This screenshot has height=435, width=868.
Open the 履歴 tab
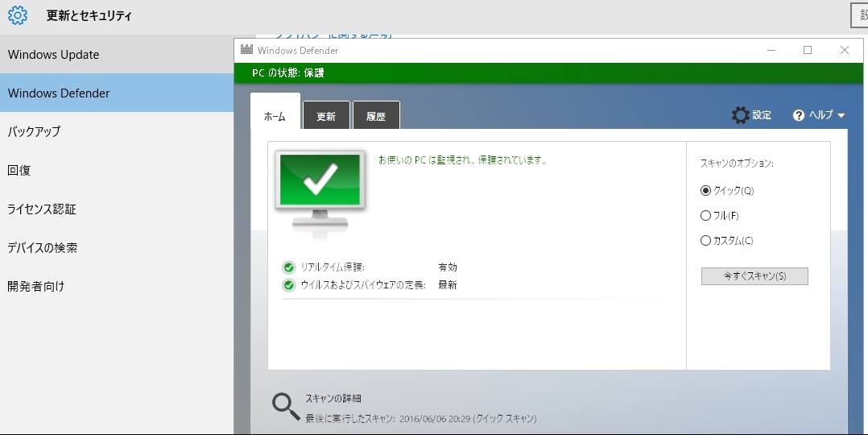[x=376, y=115]
